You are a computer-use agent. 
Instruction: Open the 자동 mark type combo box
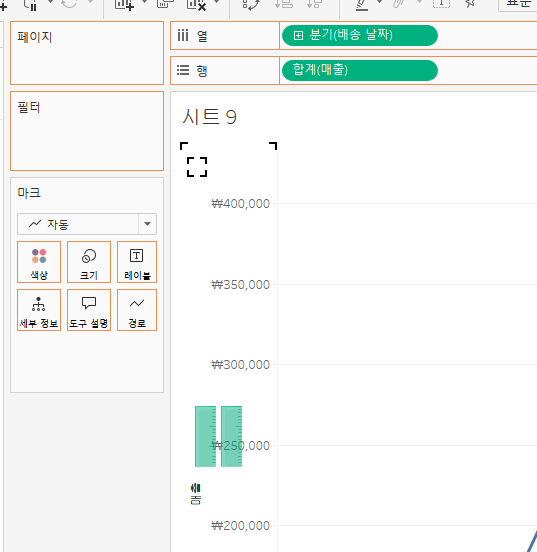pyautogui.click(x=87, y=224)
